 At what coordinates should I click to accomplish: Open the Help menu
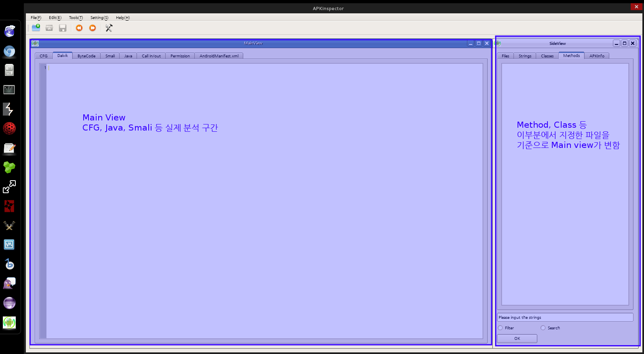[123, 18]
